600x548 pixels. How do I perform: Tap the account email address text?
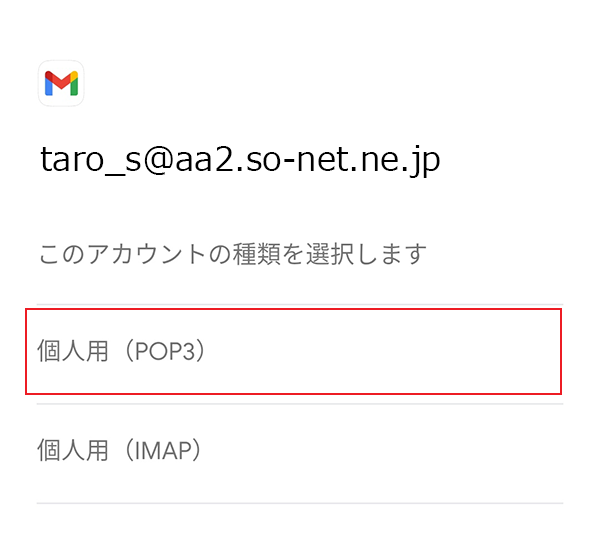[x=240, y=160]
